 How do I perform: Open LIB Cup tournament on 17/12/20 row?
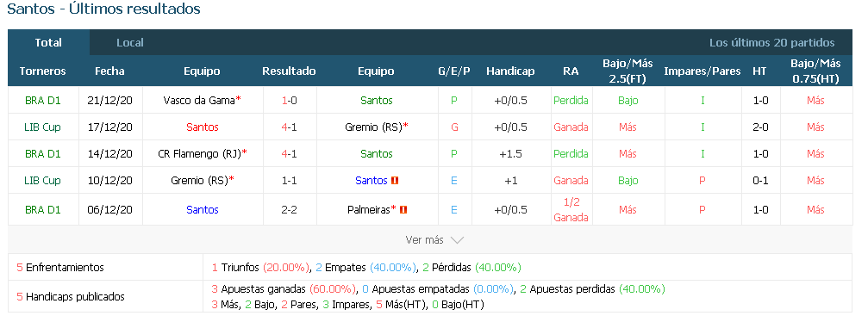click(42, 127)
